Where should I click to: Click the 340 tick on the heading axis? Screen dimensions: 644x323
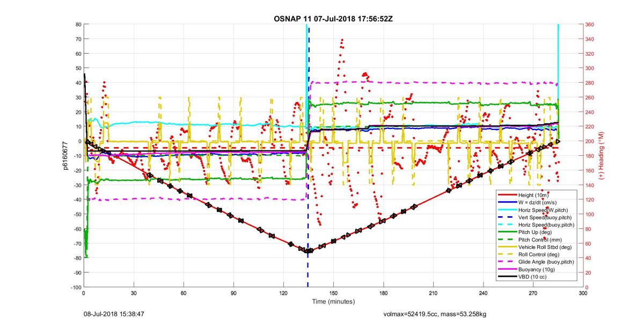(590, 39)
